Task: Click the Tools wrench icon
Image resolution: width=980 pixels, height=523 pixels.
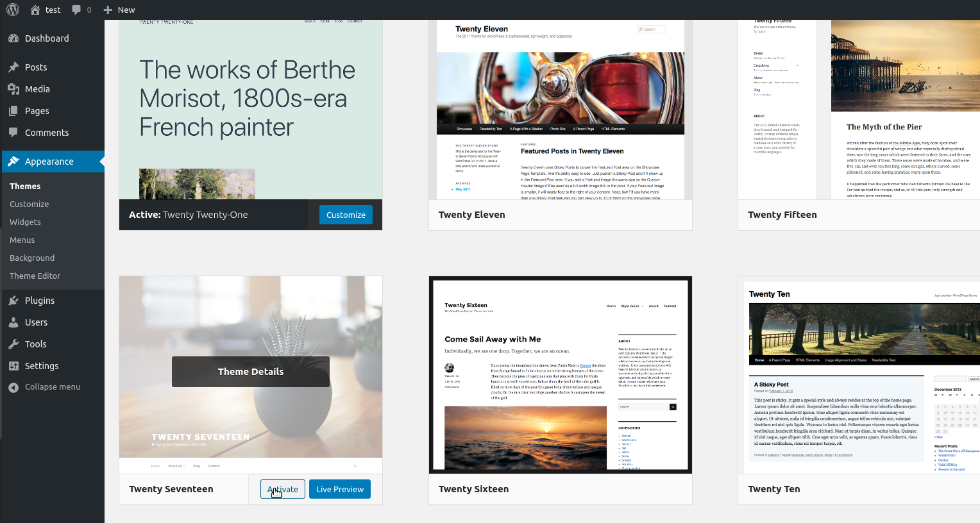Action: coord(13,344)
